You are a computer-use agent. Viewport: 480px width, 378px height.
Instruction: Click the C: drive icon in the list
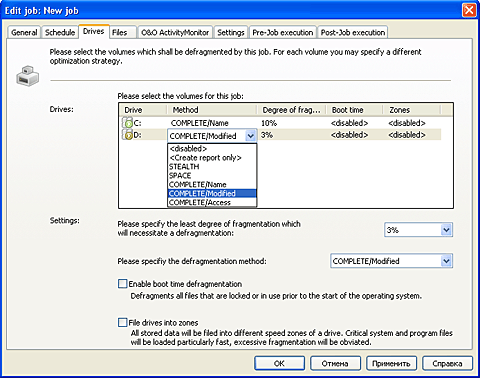click(128, 123)
